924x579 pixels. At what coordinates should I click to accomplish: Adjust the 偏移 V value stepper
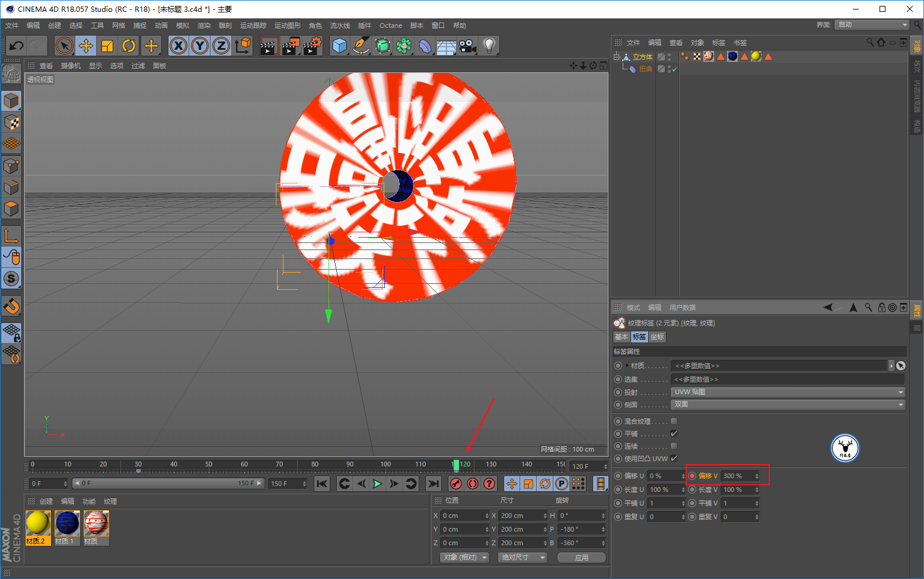click(757, 476)
